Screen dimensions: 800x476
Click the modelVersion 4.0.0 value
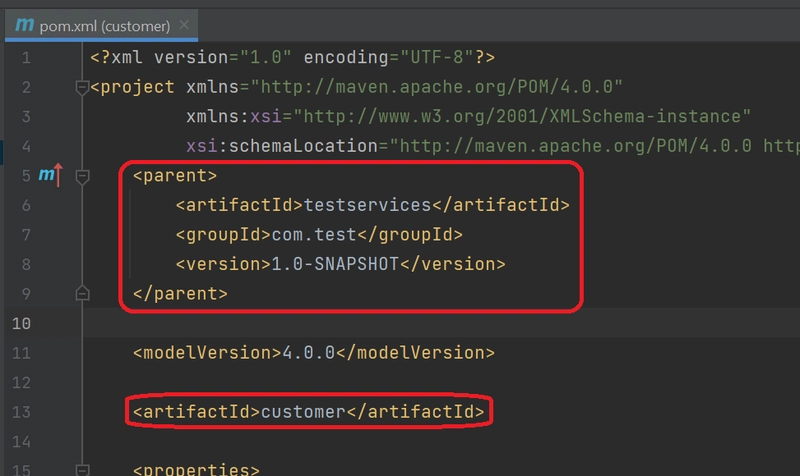309,353
